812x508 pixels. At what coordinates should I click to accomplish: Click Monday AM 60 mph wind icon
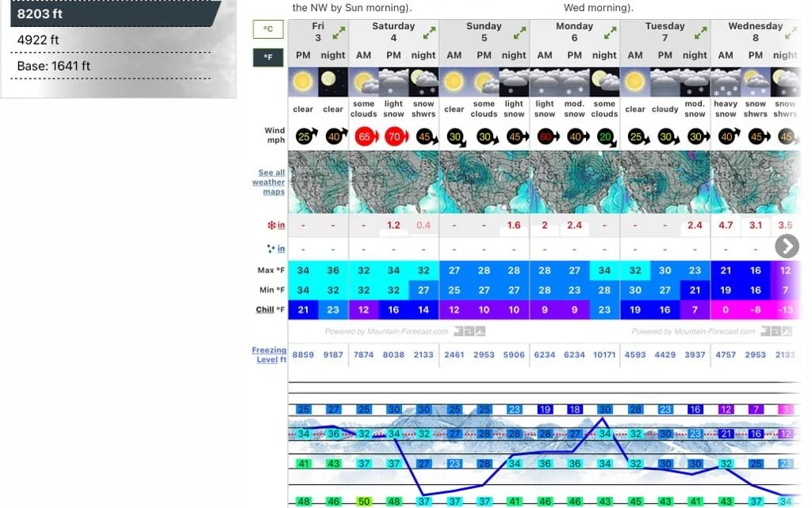pyautogui.click(x=547, y=137)
